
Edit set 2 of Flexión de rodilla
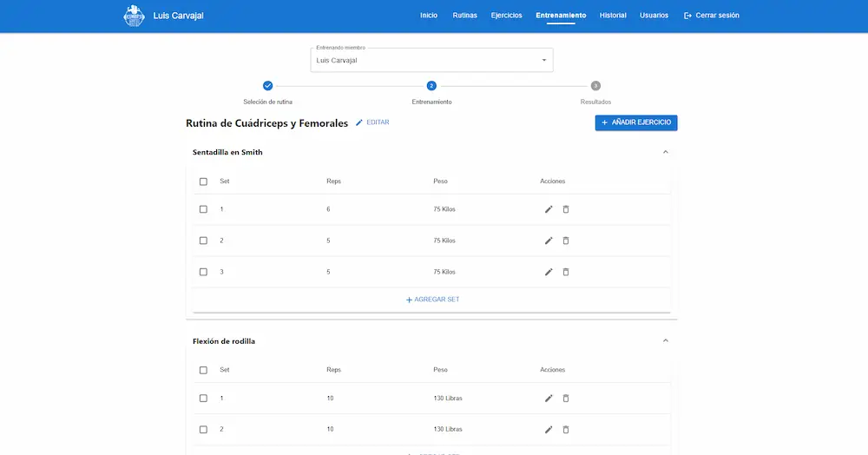(x=549, y=430)
